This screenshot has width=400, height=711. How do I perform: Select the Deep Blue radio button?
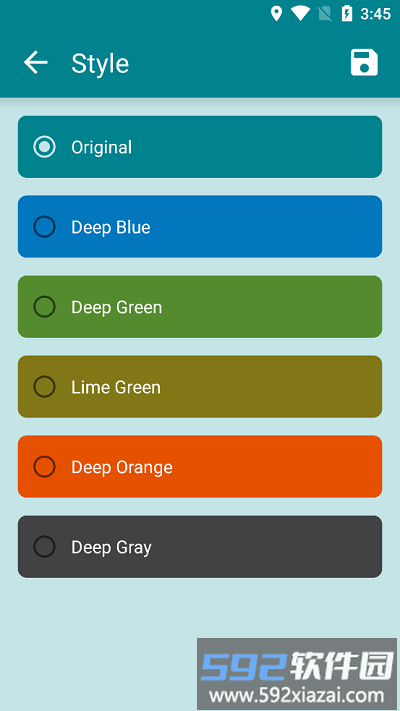point(44,227)
